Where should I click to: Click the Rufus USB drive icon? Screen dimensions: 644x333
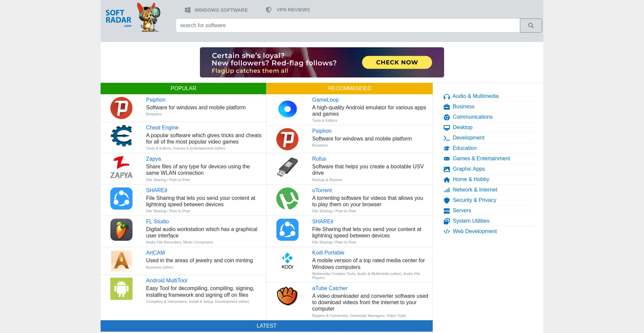[x=287, y=167]
